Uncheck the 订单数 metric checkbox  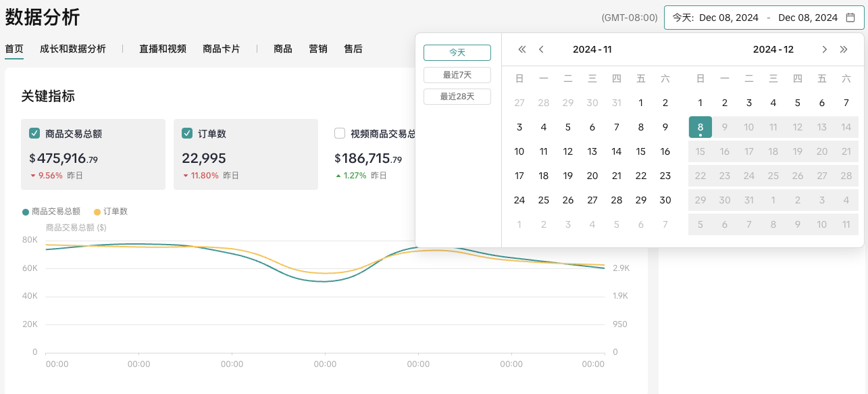[187, 133]
